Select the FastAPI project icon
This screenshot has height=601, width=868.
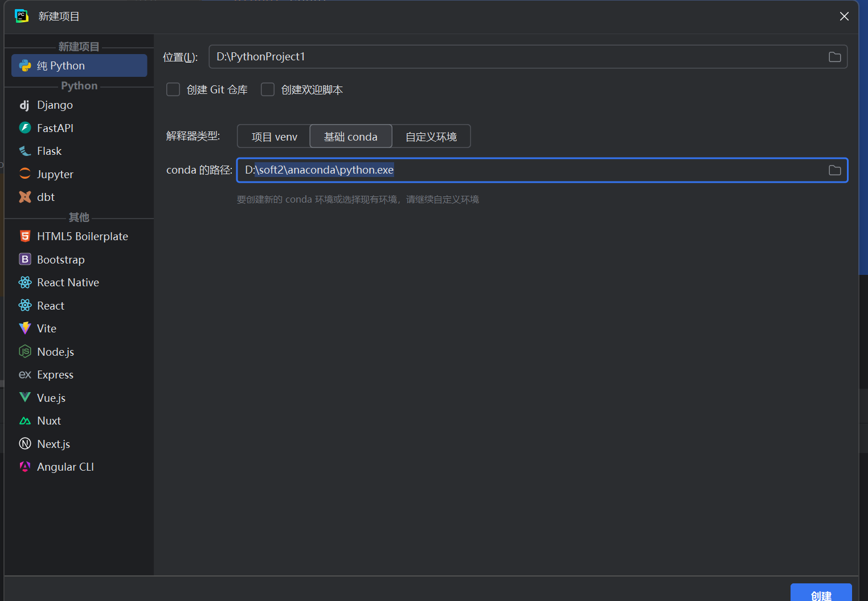tap(25, 128)
